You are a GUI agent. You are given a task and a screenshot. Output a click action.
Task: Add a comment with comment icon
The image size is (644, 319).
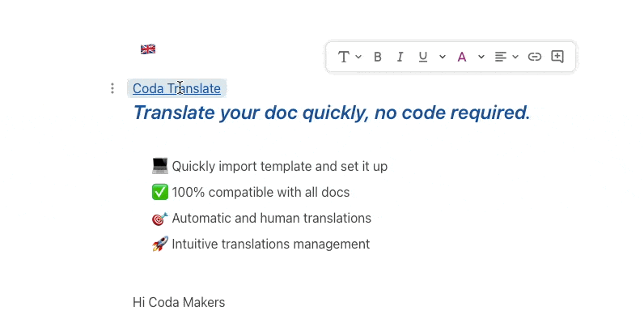point(557,57)
